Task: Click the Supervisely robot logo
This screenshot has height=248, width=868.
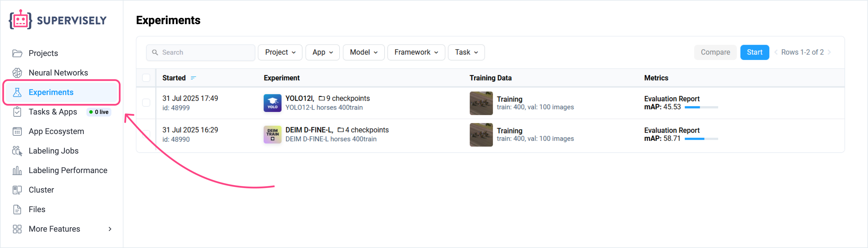Action: 20,20
